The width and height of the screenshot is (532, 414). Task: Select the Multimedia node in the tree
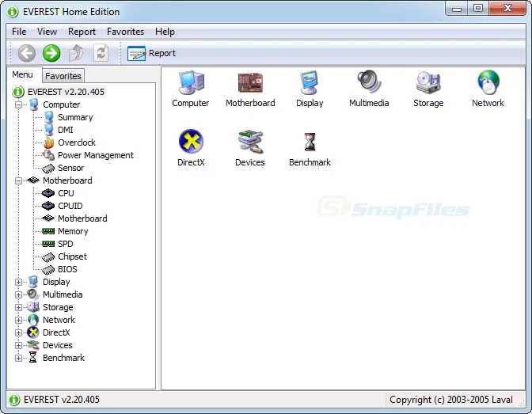pos(63,294)
